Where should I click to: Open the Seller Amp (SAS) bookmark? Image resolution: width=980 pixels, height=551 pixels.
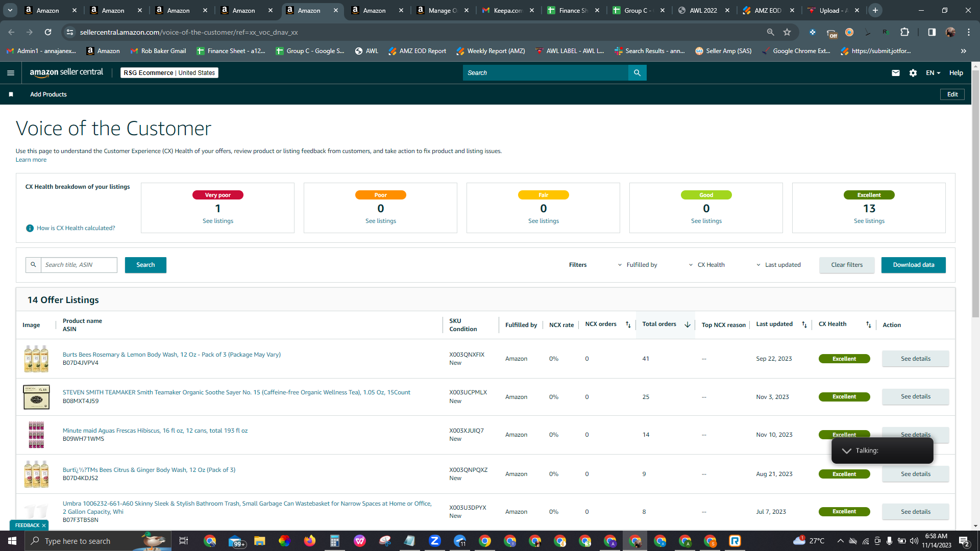pyautogui.click(x=723, y=51)
